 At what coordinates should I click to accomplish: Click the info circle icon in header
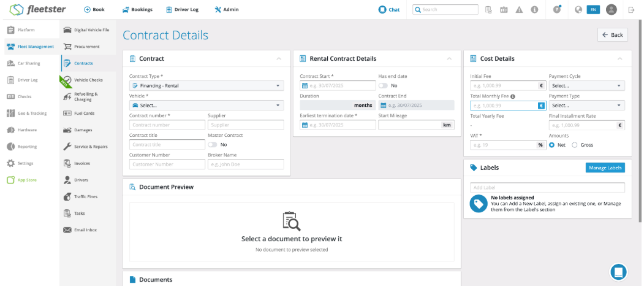point(534,9)
